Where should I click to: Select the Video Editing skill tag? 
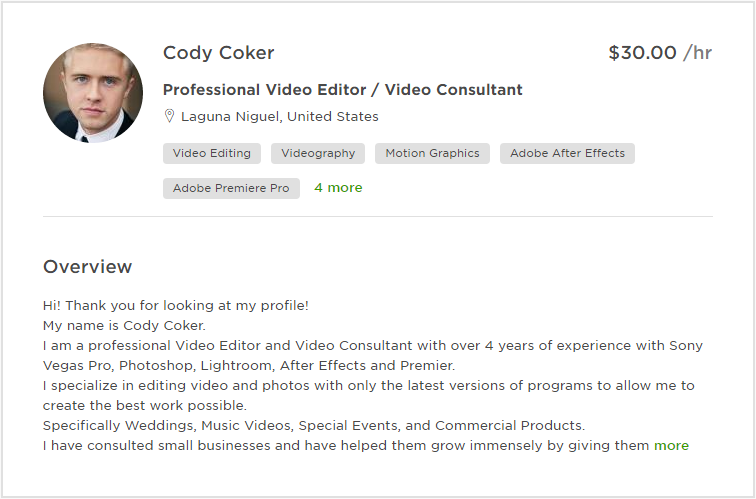point(212,153)
